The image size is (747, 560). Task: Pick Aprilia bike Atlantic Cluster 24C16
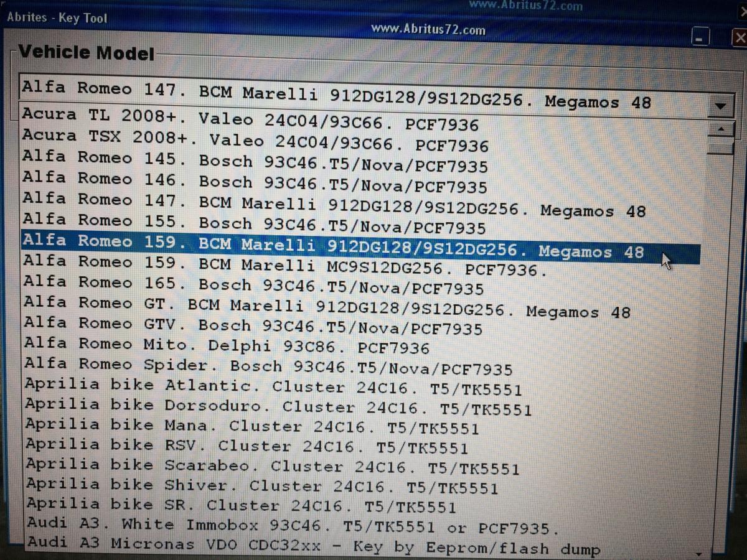tap(273, 387)
